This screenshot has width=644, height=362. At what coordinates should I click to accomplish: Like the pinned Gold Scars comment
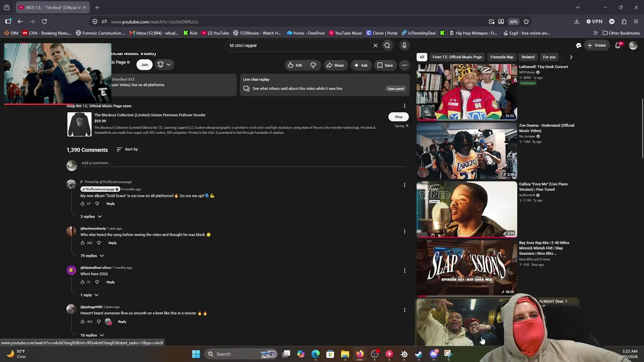83,204
